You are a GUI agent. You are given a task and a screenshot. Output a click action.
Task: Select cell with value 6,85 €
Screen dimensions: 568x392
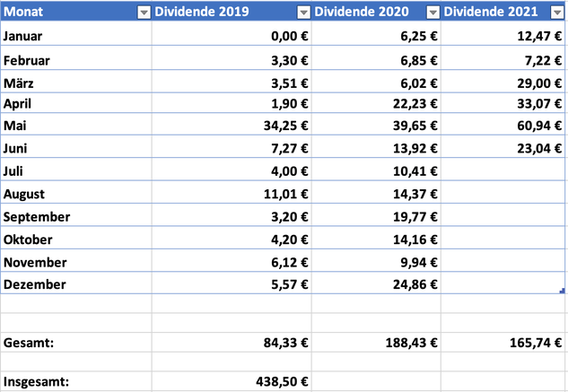coord(376,57)
